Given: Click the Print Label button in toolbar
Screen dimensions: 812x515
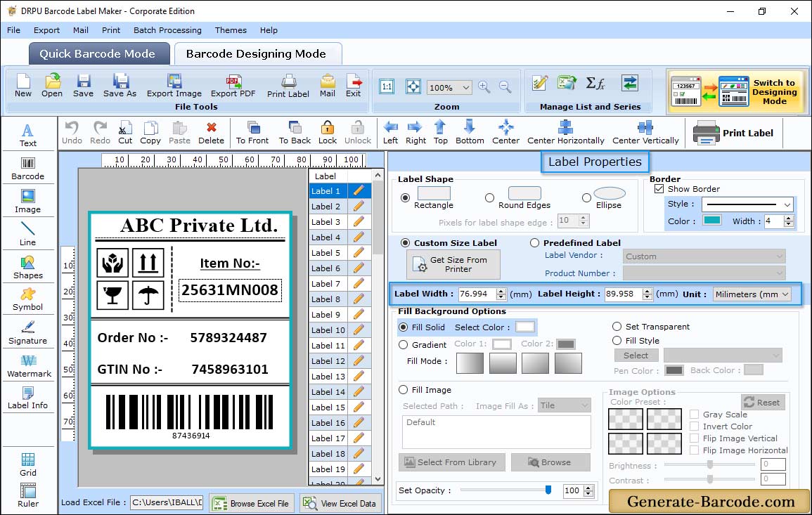Looking at the screenshot, I should [733, 133].
